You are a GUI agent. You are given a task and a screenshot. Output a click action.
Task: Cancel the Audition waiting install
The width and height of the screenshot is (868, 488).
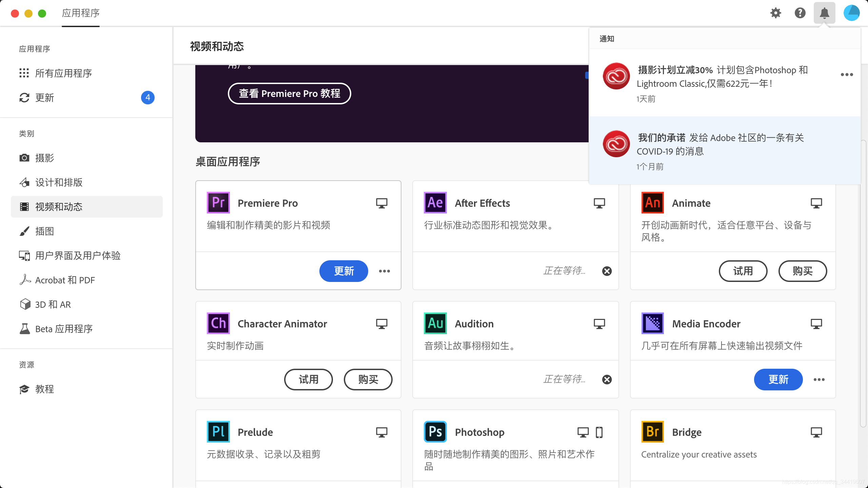607,380
